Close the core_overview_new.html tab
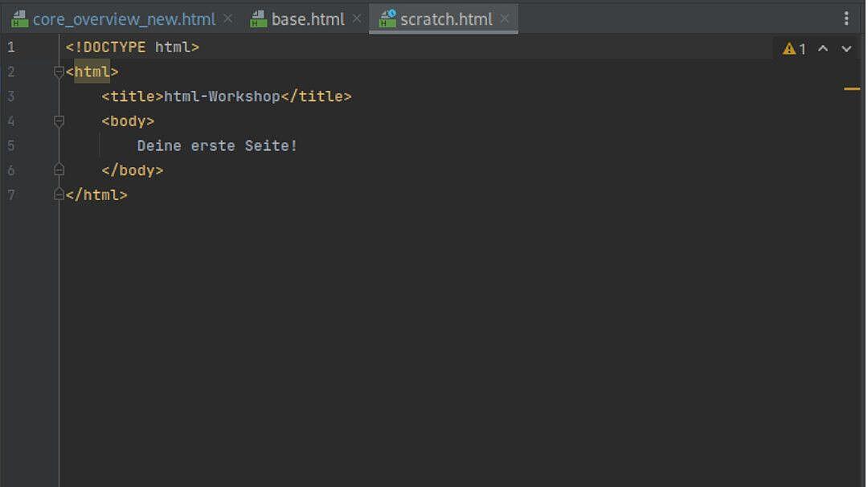This screenshot has width=868, height=487. (x=228, y=18)
